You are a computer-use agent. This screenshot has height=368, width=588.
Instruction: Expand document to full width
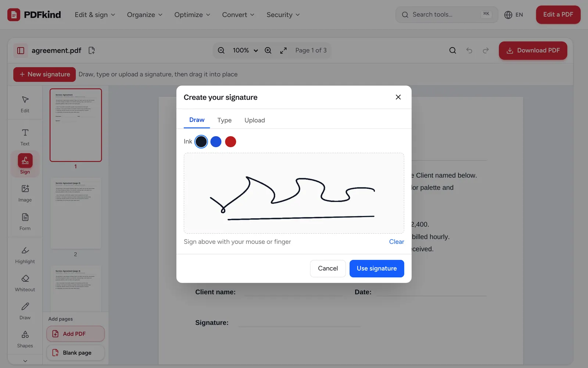(283, 50)
